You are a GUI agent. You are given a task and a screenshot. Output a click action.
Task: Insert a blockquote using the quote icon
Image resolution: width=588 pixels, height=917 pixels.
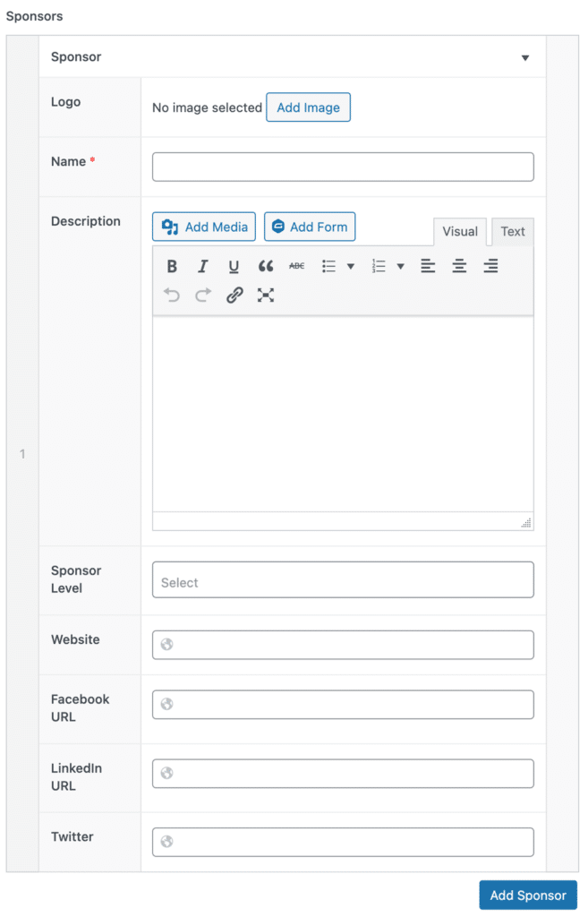(x=265, y=266)
